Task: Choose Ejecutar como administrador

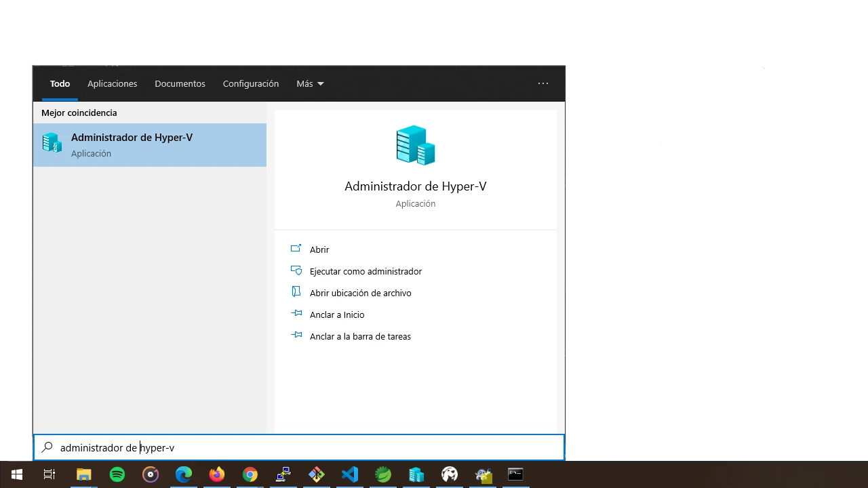Action: click(x=366, y=271)
